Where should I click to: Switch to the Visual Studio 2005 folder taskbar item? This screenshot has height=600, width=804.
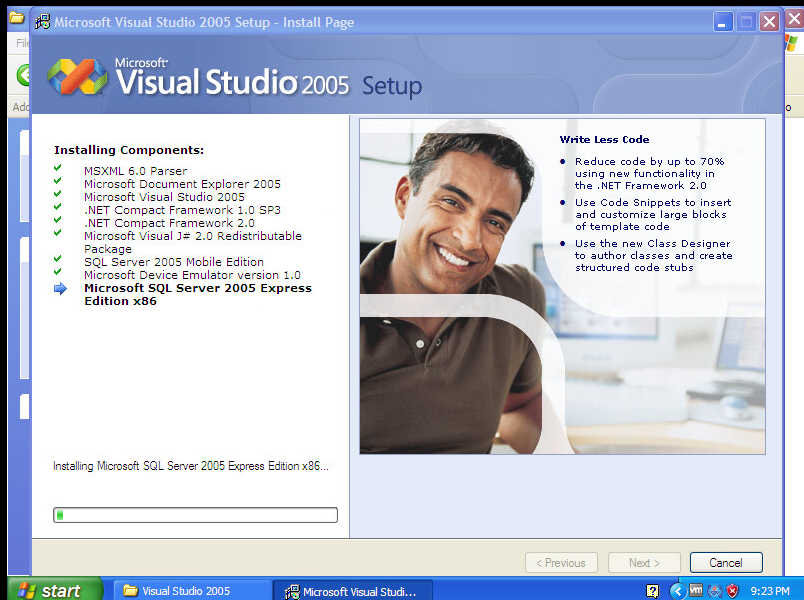click(x=190, y=591)
